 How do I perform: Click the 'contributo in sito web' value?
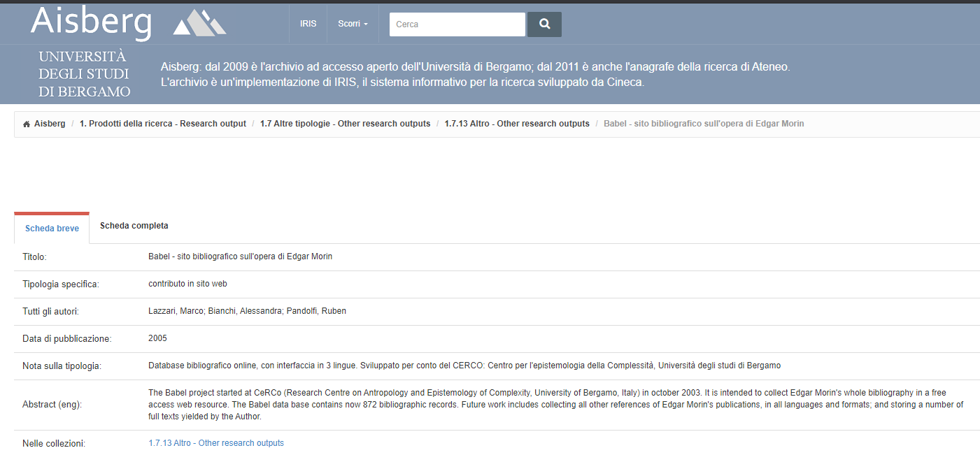(x=187, y=284)
